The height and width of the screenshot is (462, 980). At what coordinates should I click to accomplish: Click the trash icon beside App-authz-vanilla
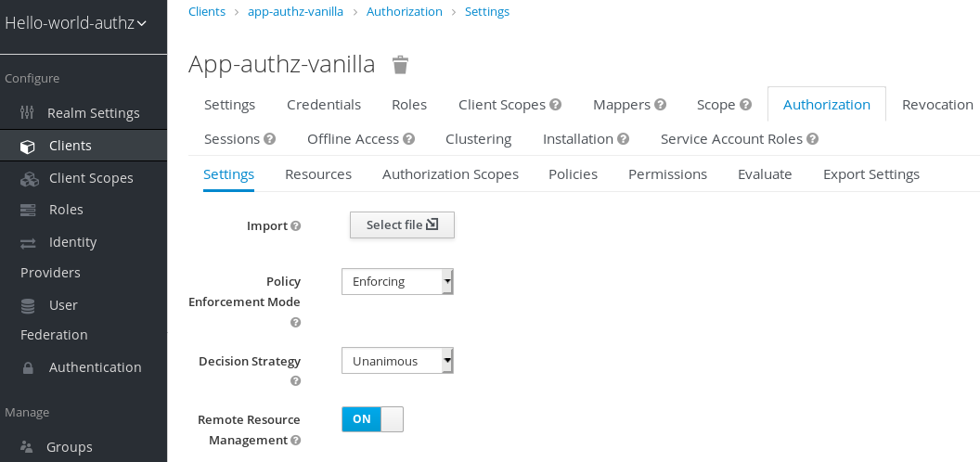pyautogui.click(x=400, y=64)
